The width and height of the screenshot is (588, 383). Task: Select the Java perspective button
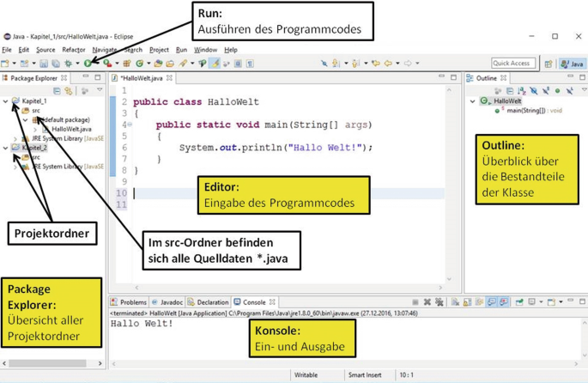tap(572, 64)
